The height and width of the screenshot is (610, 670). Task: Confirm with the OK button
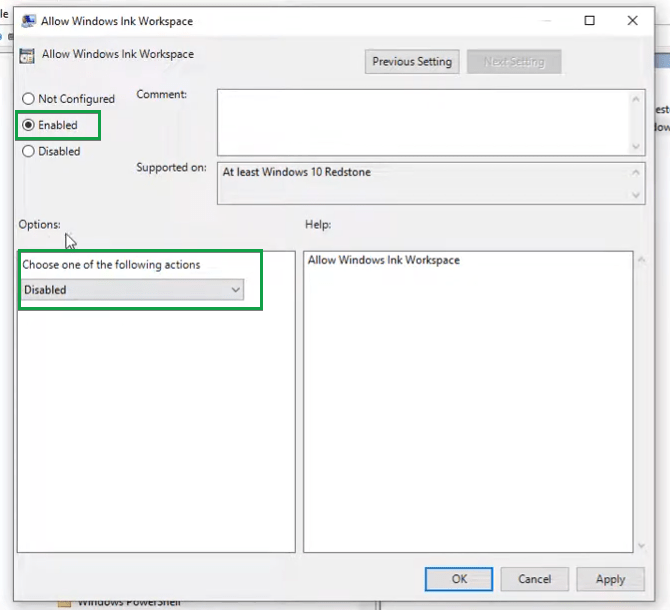pos(459,579)
